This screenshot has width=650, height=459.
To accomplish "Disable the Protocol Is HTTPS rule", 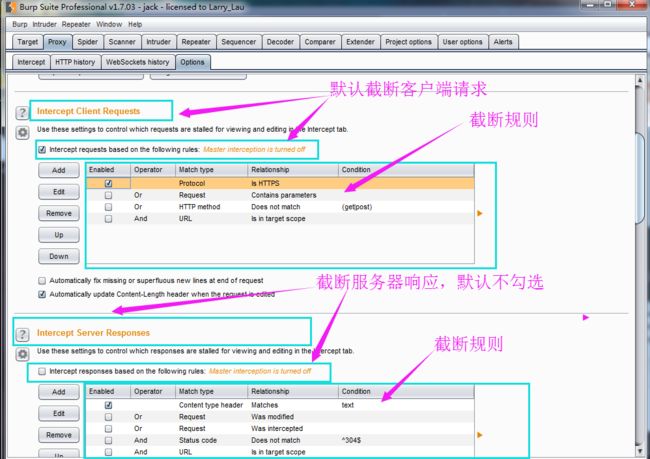I will [108, 183].
